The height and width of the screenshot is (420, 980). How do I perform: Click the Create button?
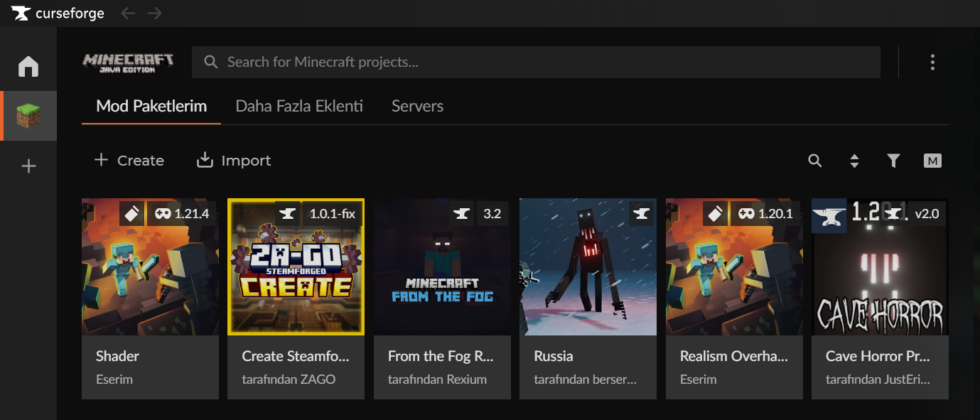pos(129,161)
